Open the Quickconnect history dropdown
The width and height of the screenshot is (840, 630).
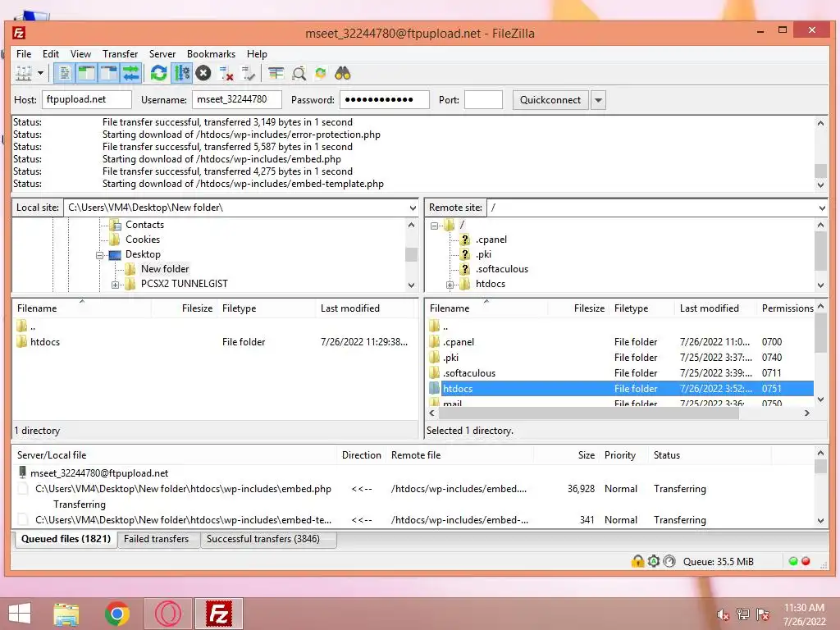[598, 100]
